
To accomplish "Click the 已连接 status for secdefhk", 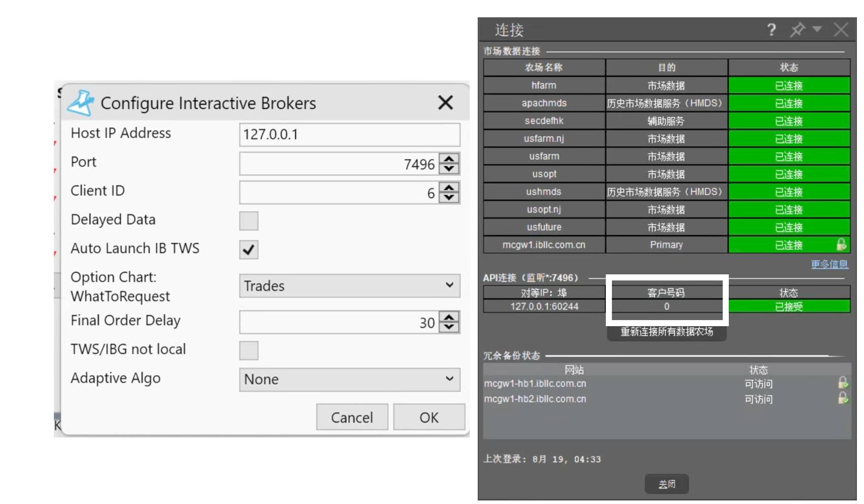I will pyautogui.click(x=789, y=121).
